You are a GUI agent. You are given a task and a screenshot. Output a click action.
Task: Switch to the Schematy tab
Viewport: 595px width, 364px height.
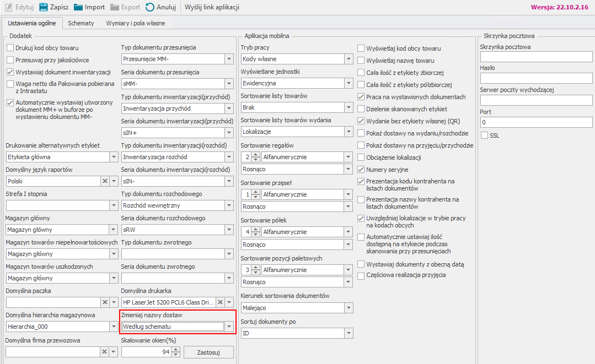(x=81, y=23)
